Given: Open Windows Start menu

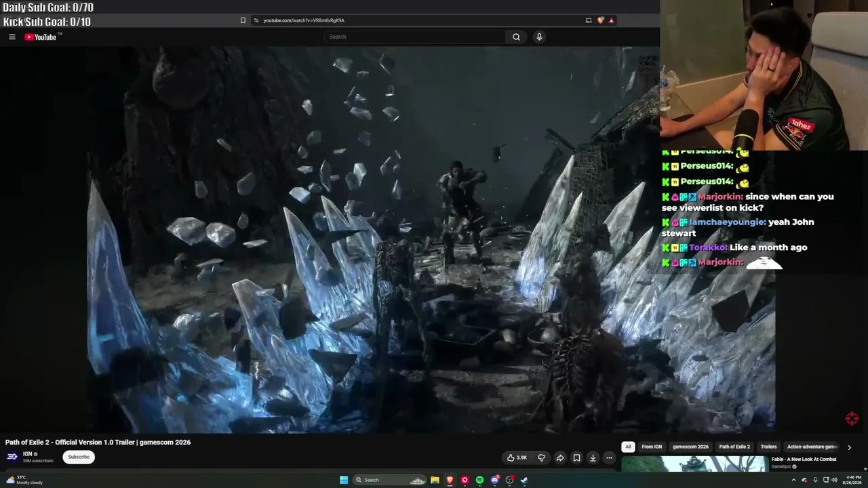Looking at the screenshot, I should (x=344, y=480).
